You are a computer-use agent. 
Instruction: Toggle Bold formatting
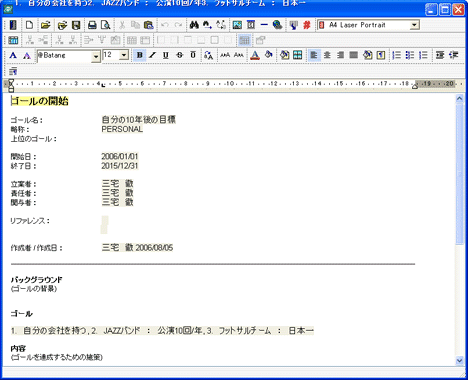(x=140, y=55)
